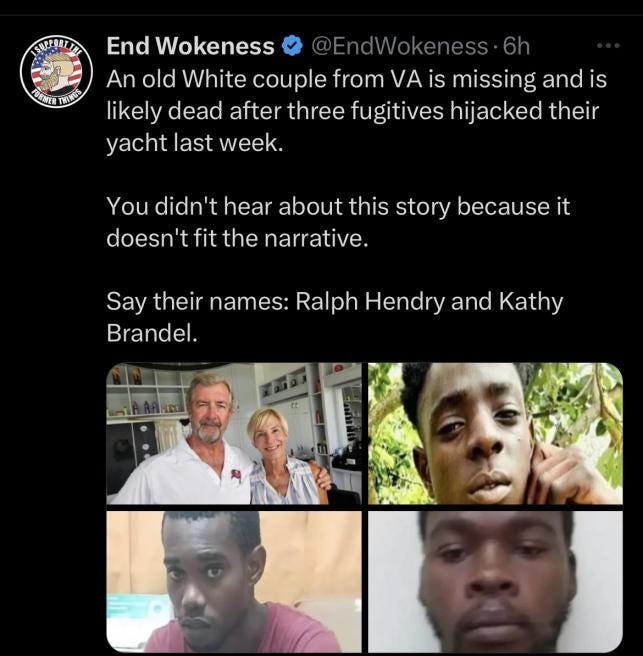
Task: Click the "yacht last week." text line
Action: pyautogui.click(x=195, y=143)
